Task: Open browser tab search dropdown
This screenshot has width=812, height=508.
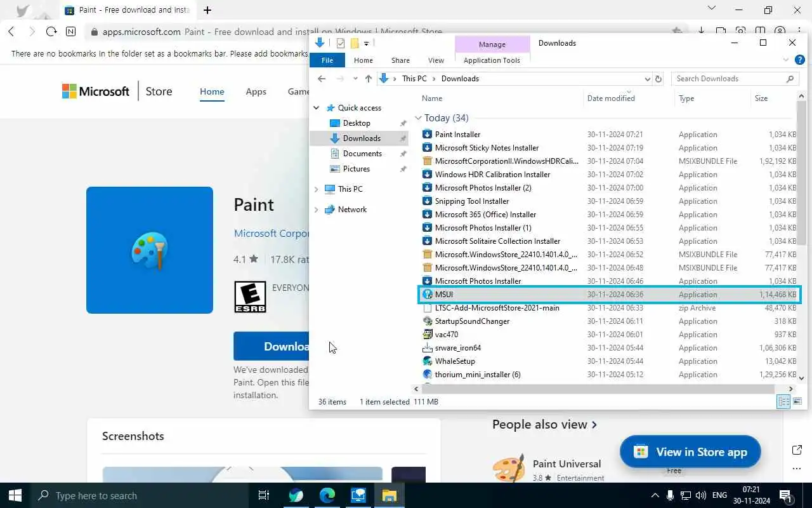Action: coord(712,9)
